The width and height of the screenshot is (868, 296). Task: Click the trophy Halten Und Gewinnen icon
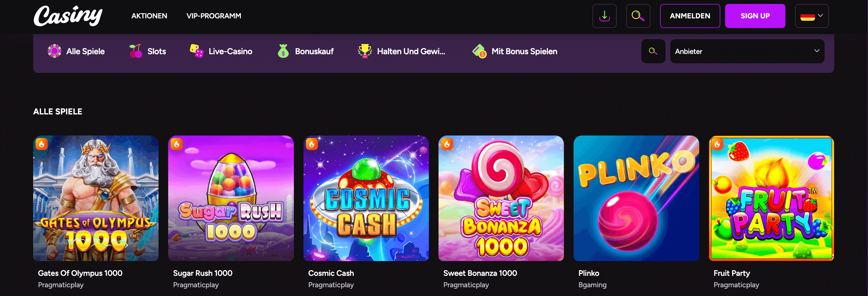[x=365, y=51]
